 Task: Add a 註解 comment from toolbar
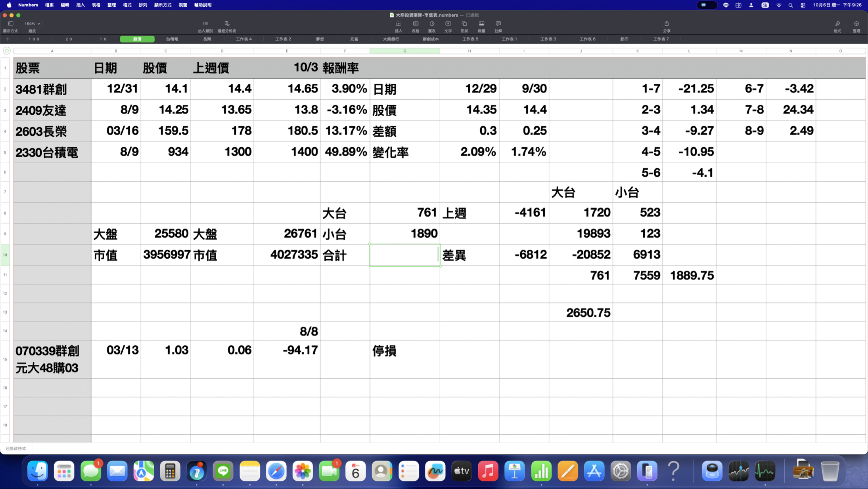(498, 24)
